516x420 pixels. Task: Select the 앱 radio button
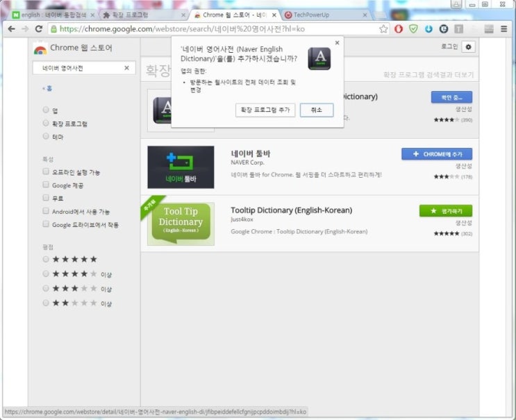pyautogui.click(x=46, y=110)
